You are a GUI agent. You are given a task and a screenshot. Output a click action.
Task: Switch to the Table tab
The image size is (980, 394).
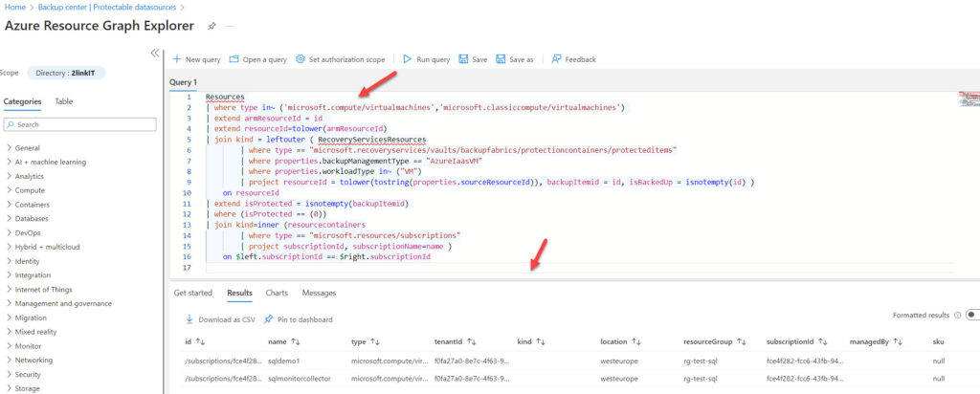click(64, 101)
